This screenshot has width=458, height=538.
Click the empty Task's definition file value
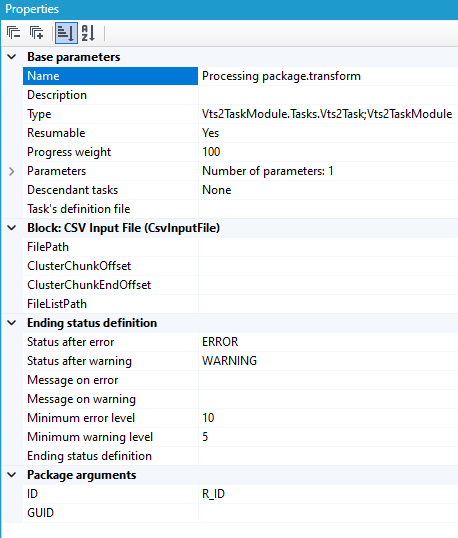click(x=328, y=209)
